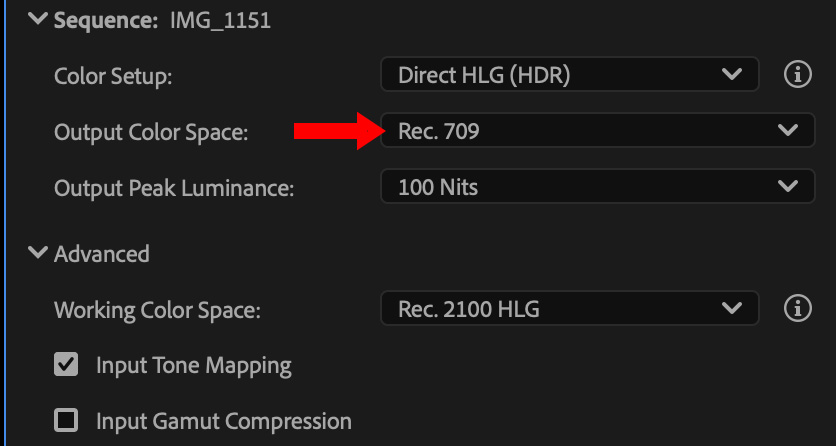Open the Output Peak Luminance dropdown
This screenshot has height=446, width=836.
[x=597, y=186]
